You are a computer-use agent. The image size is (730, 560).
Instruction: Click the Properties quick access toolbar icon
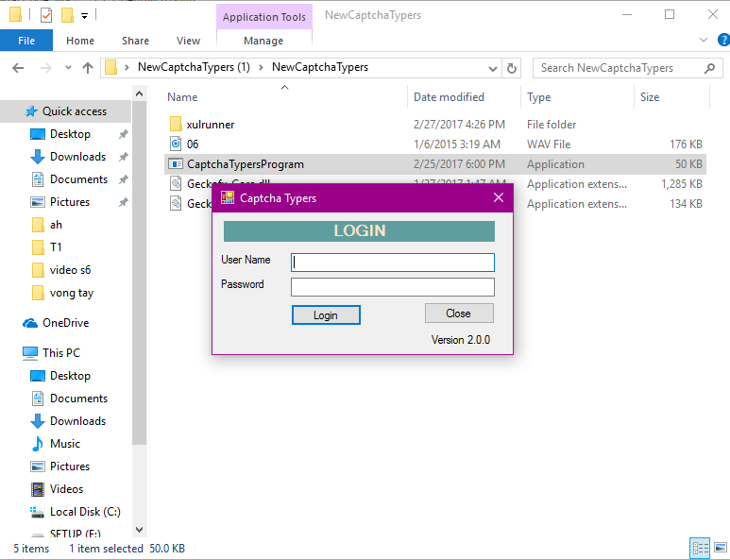coord(46,15)
